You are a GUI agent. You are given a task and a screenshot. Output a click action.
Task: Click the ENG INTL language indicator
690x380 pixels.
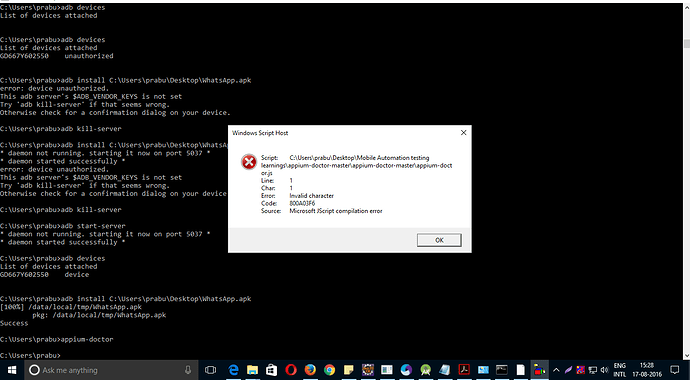coord(619,370)
